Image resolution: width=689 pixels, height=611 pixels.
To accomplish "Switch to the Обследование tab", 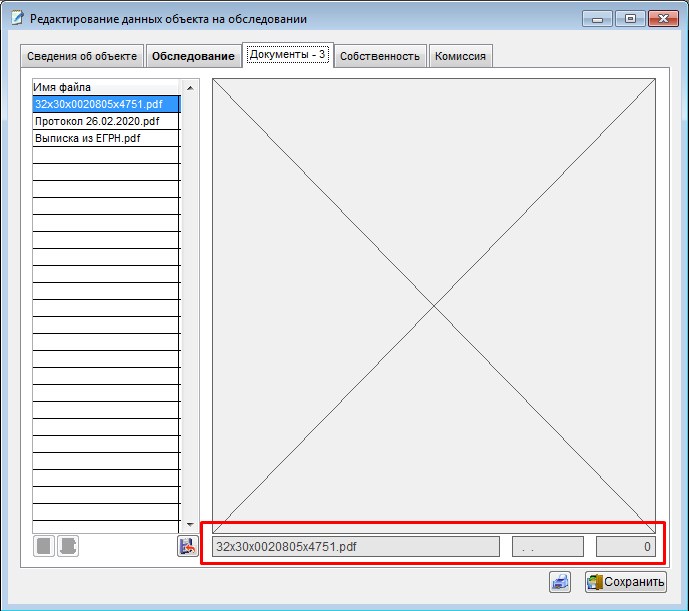I will tap(193, 56).
